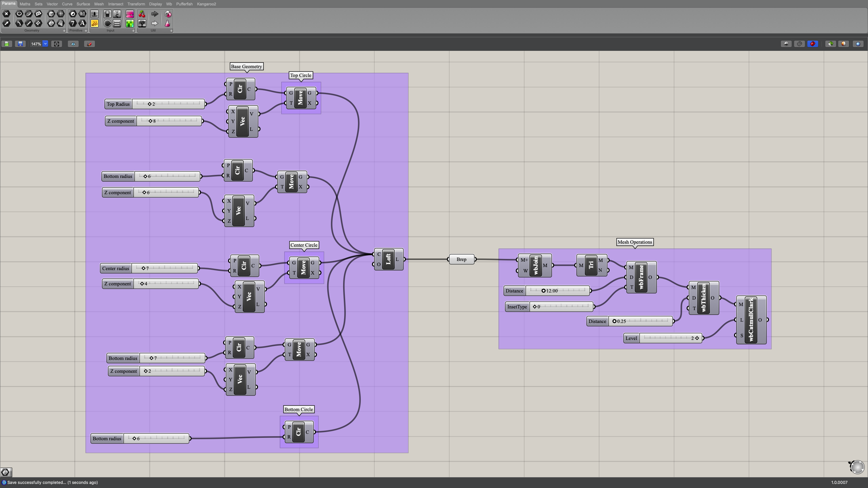Select the pink eyes Galapagos icon
This screenshot has width=868, height=488.
pos(168,14)
